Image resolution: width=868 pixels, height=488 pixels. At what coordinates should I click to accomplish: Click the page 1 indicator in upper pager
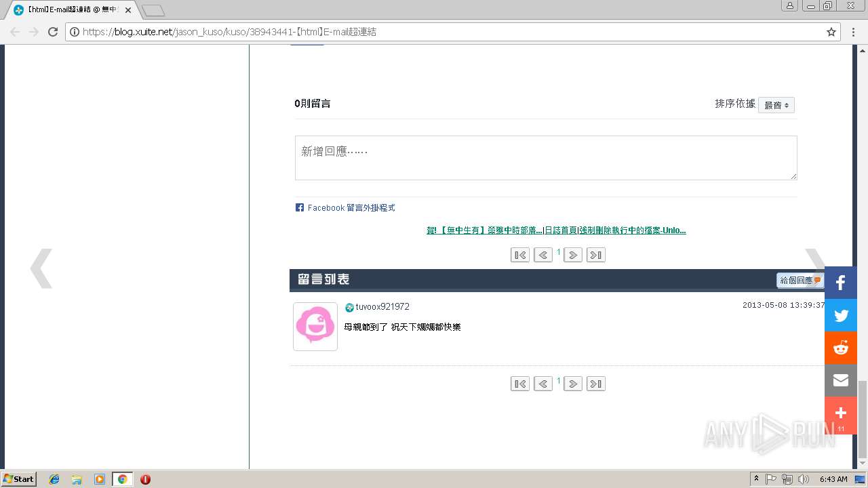click(x=559, y=252)
